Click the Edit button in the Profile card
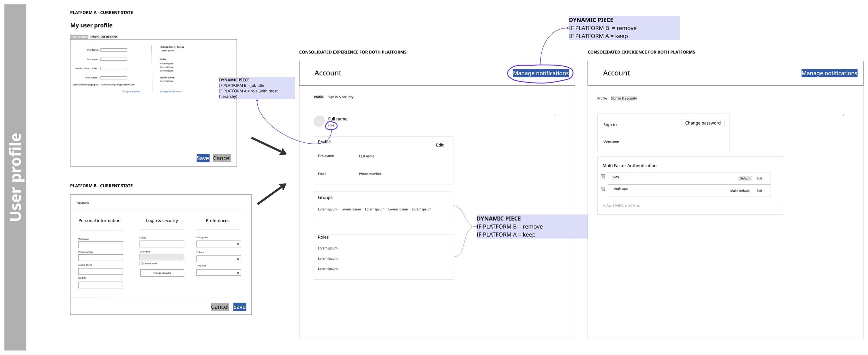Viewport: 868px width, 355px height. 440,145
